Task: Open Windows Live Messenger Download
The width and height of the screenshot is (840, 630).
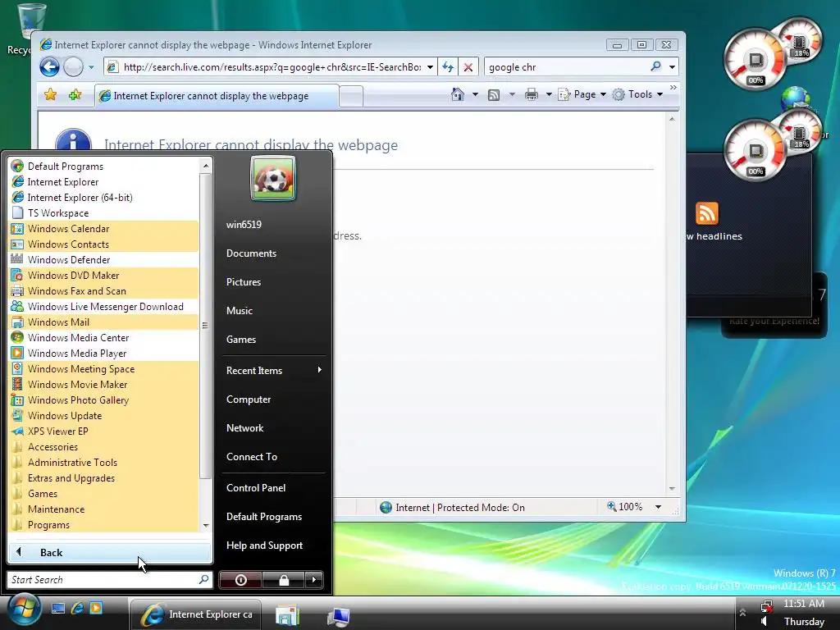Action: coord(103,307)
